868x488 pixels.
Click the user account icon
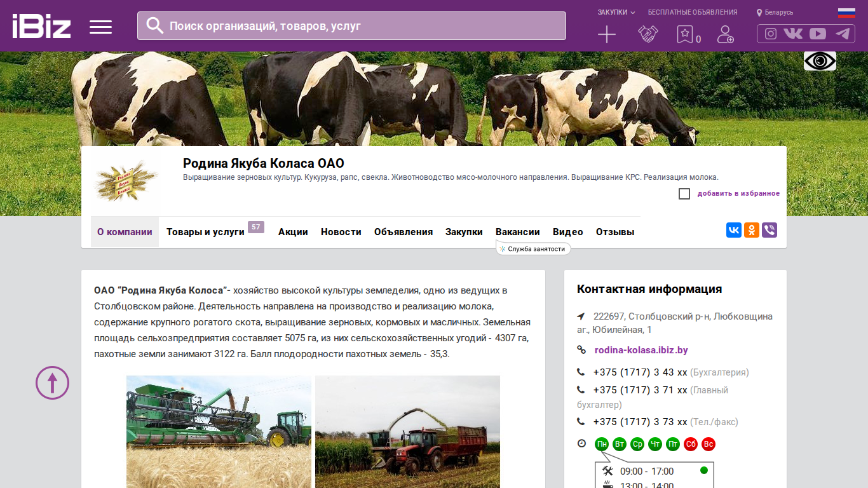725,34
